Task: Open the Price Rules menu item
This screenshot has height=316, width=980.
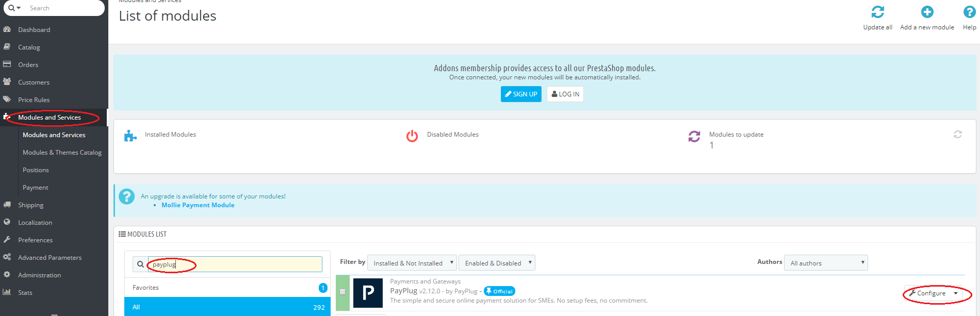Action: [34, 100]
